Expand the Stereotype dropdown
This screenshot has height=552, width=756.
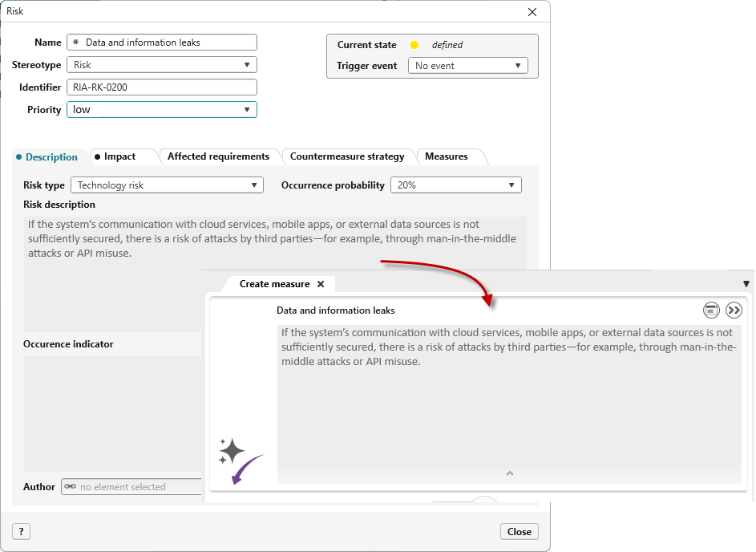[247, 65]
